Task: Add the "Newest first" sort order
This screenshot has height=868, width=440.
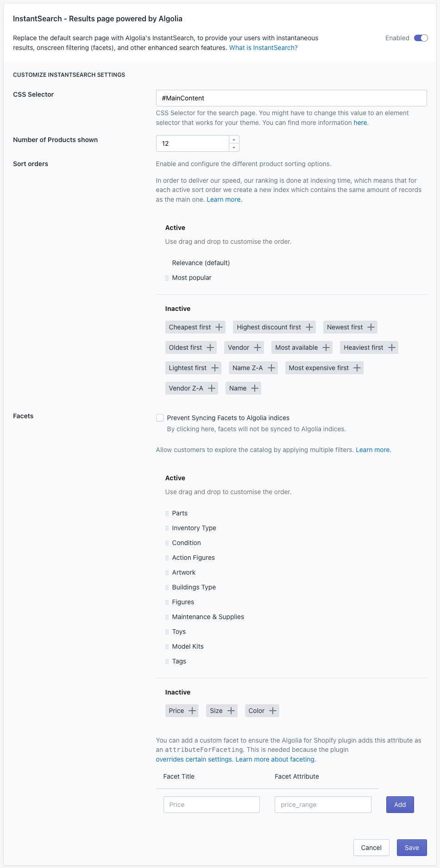Action: (x=371, y=327)
